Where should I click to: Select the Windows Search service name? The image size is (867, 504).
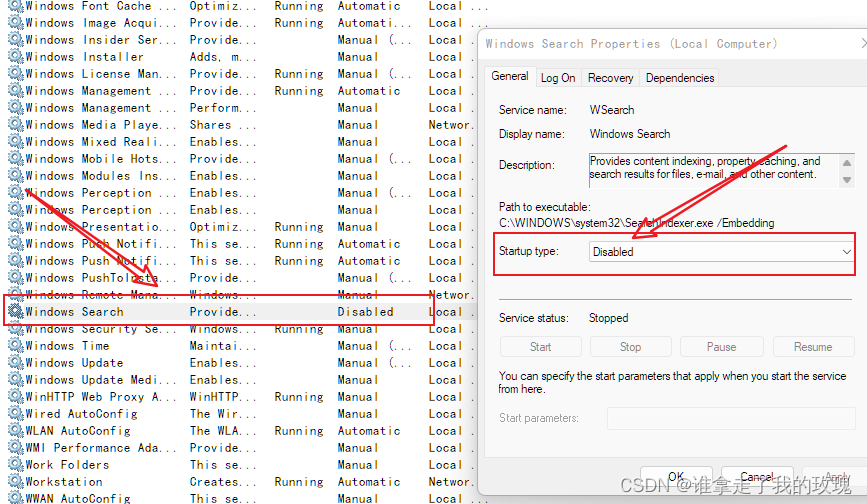pyautogui.click(x=75, y=312)
